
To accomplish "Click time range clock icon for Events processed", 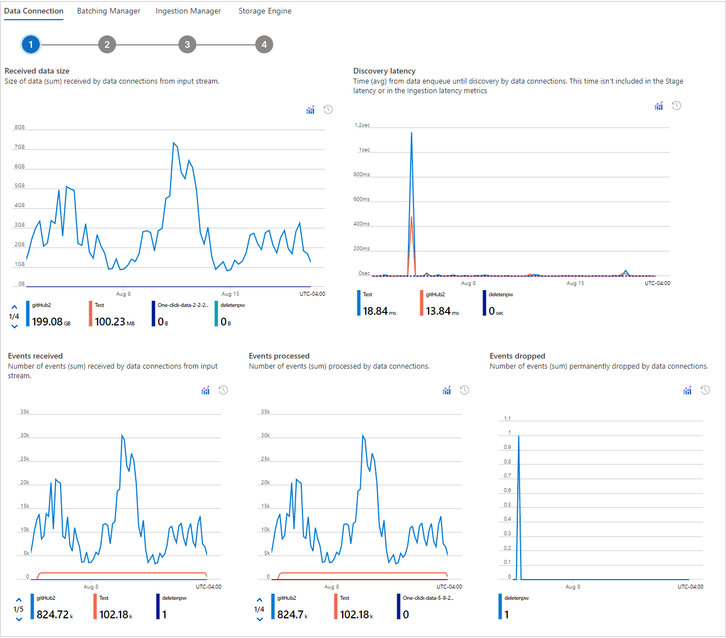I will point(464,390).
